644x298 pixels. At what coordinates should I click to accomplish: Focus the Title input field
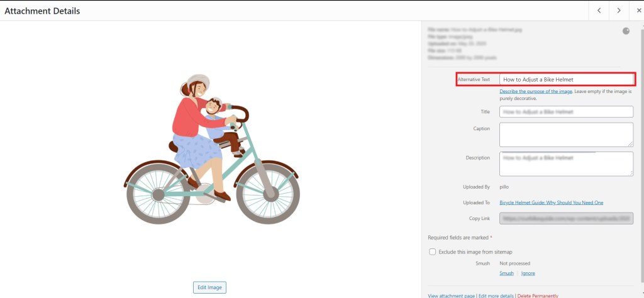(566, 111)
